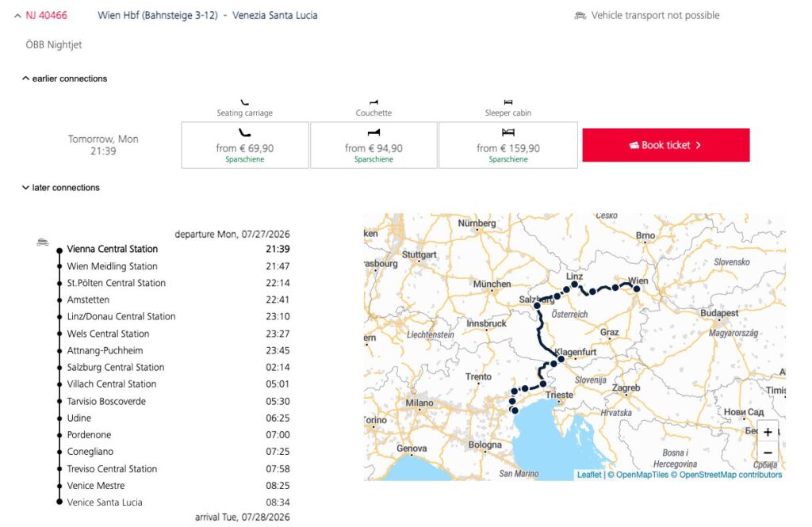Click the vehicle transport not possible car icon
812x527 pixels.
[x=580, y=16]
